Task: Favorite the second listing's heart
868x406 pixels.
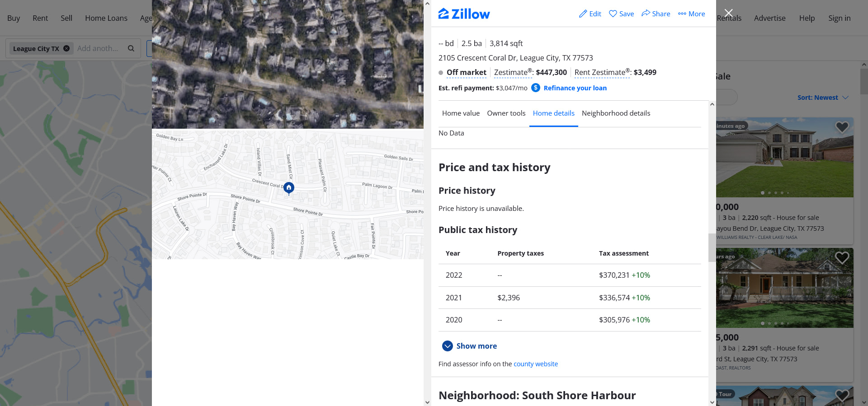Action: 841,258
